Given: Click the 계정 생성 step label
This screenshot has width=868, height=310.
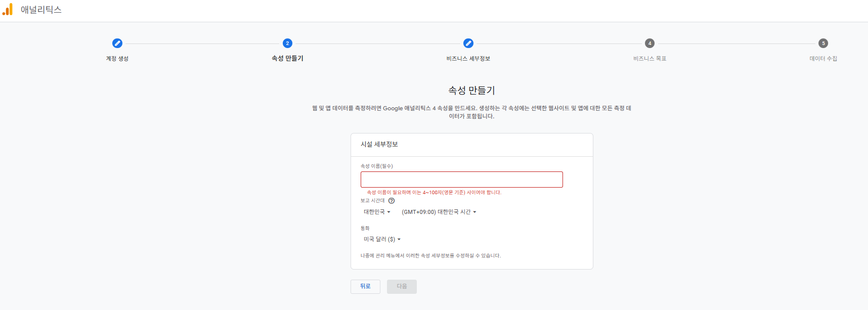Looking at the screenshot, I should (x=117, y=59).
